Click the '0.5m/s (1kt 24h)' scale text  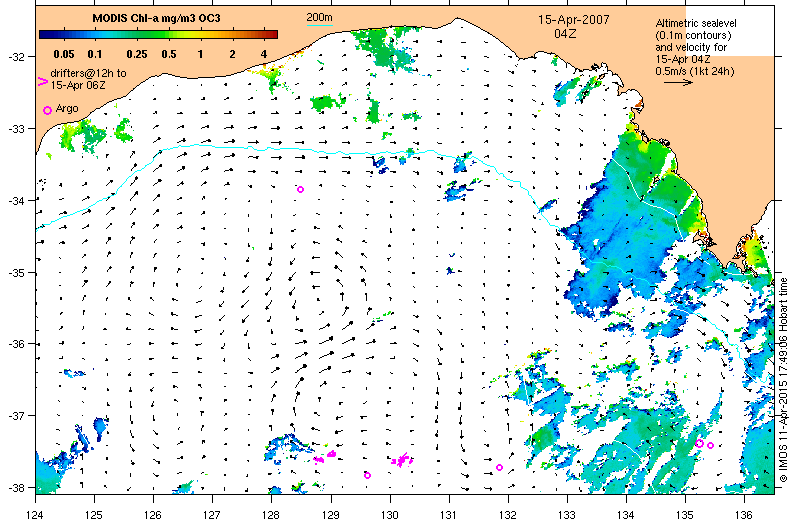tap(695, 71)
